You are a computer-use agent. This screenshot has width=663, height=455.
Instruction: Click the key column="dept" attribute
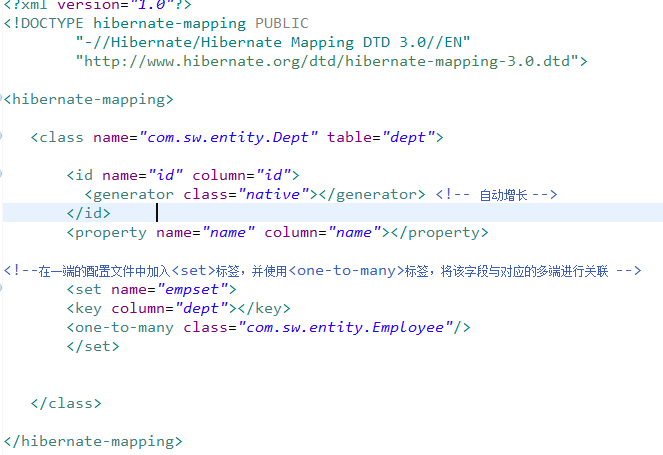pos(170,309)
